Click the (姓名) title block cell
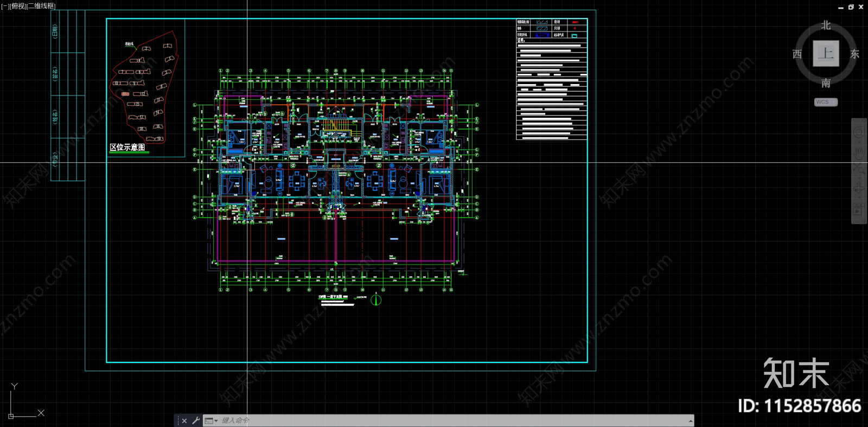The width and height of the screenshot is (868, 427). 55,117
